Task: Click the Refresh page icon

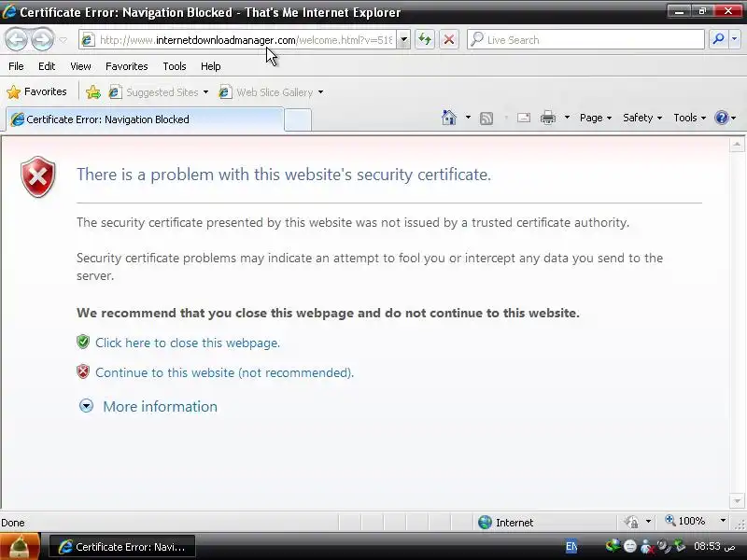Action: [425, 39]
